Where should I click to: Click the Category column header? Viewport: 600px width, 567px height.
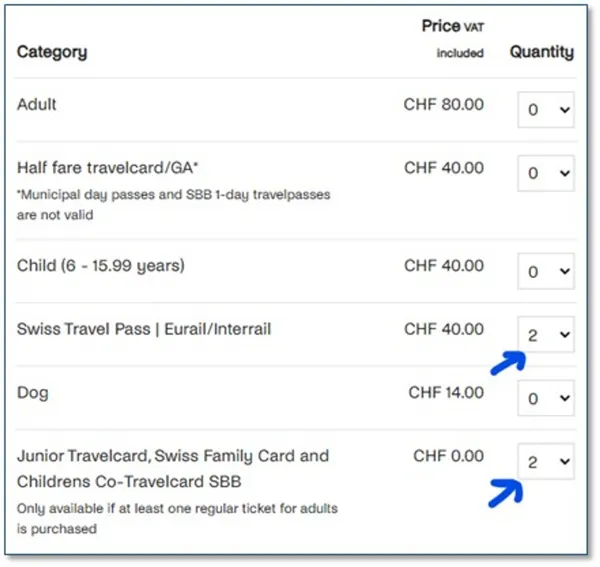(x=52, y=52)
